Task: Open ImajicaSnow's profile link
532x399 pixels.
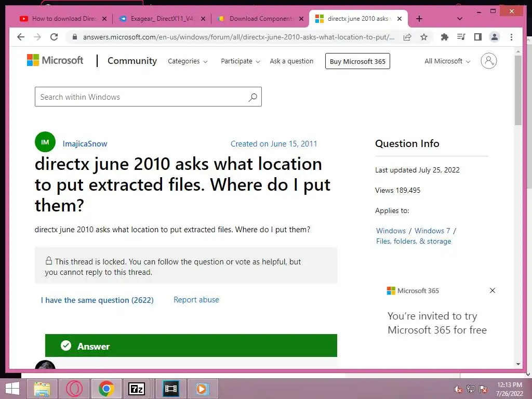Action: 85,144
